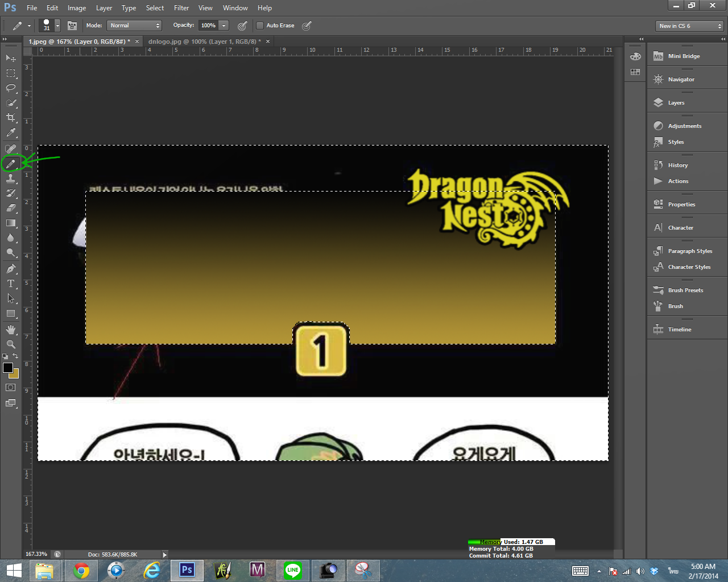Image resolution: width=728 pixels, height=582 pixels.
Task: Close the 1.jpeg document tab
Action: point(137,41)
